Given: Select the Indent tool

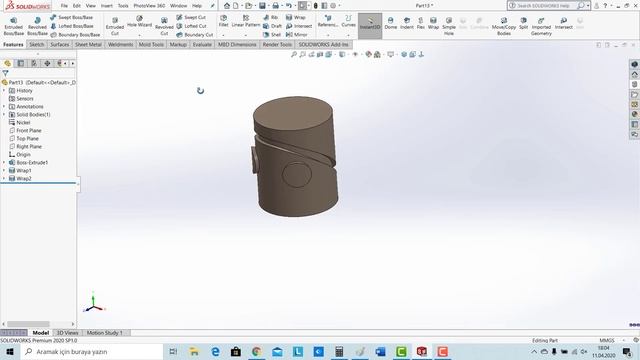Looking at the screenshot, I should [407, 23].
